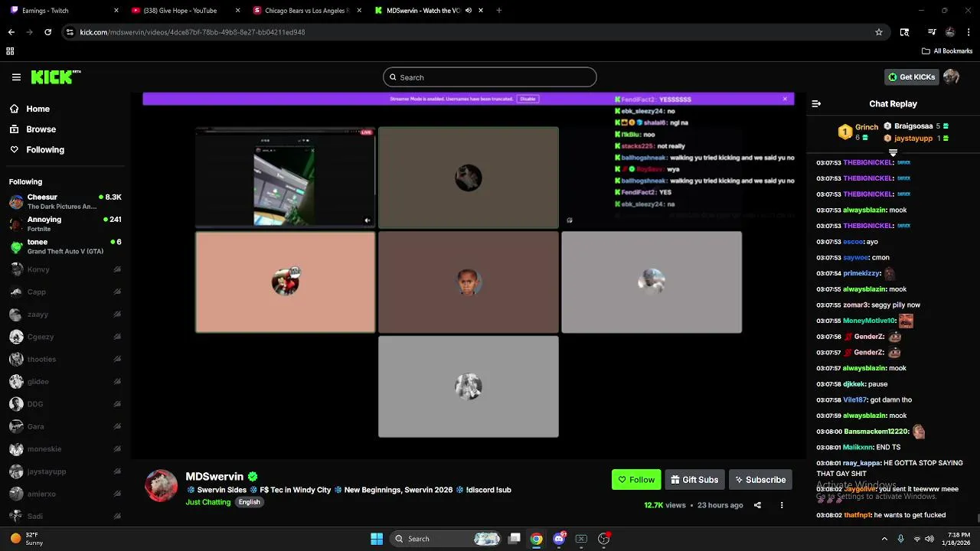This screenshot has width=980, height=551.
Task: Collapse the Chat Replay panel
Action: tap(816, 104)
